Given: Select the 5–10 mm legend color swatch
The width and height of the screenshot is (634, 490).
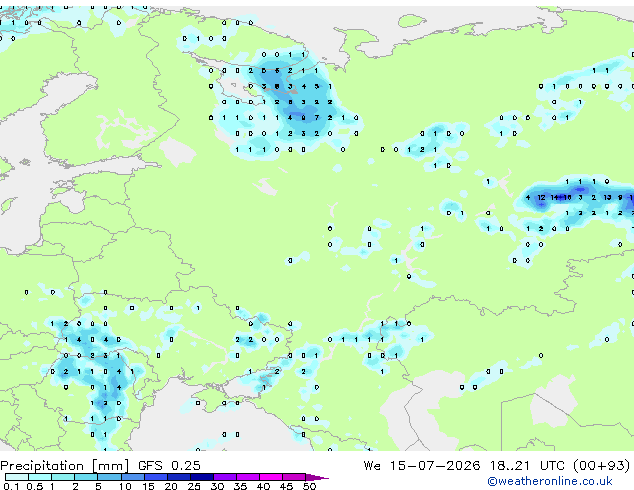Looking at the screenshot, I should [x=109, y=477].
